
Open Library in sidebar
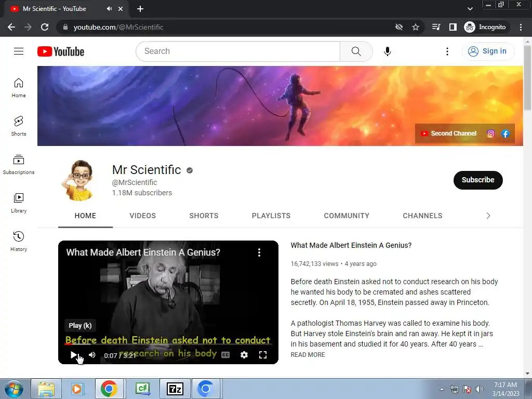[x=19, y=203]
